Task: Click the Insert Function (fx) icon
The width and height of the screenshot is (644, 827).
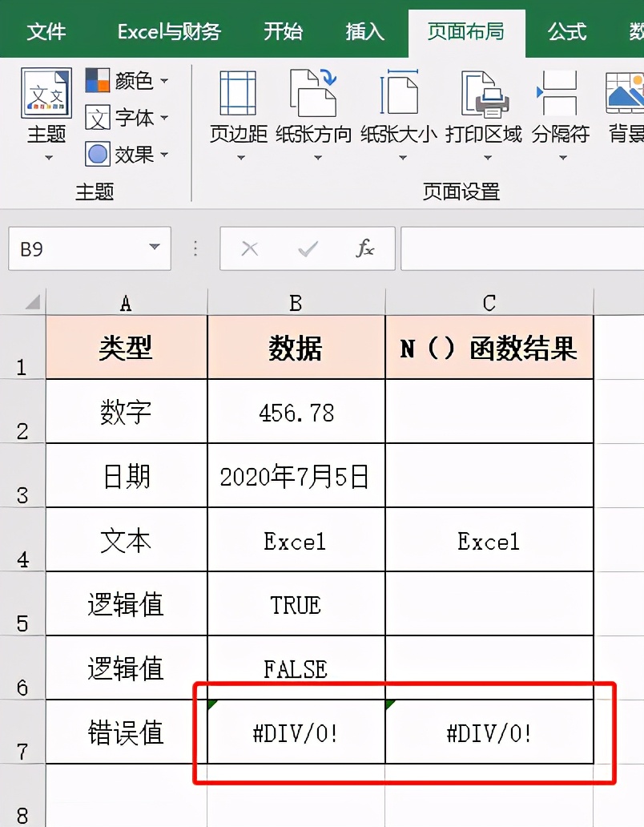Action: pos(364,249)
